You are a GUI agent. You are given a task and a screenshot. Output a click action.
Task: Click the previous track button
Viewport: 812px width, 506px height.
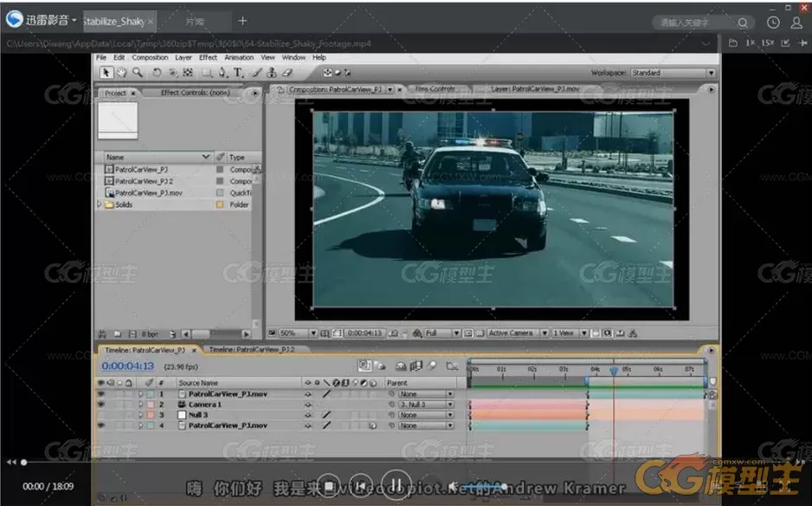[x=361, y=486]
